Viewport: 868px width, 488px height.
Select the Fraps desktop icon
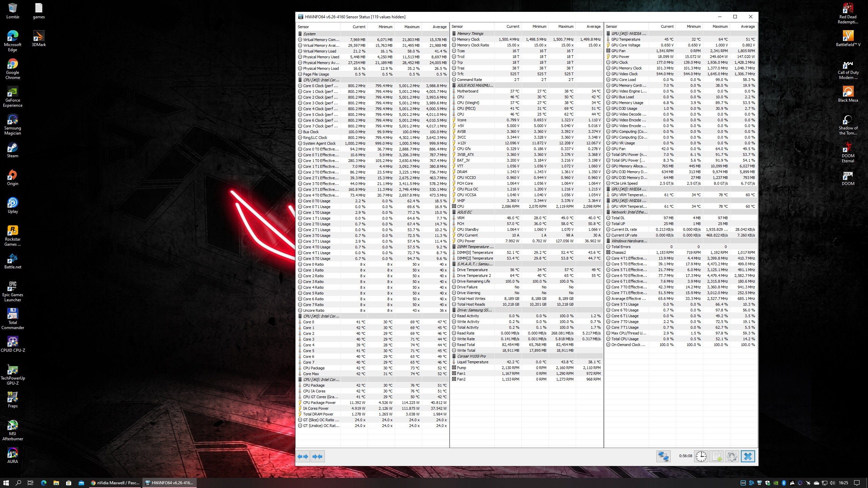tap(13, 400)
